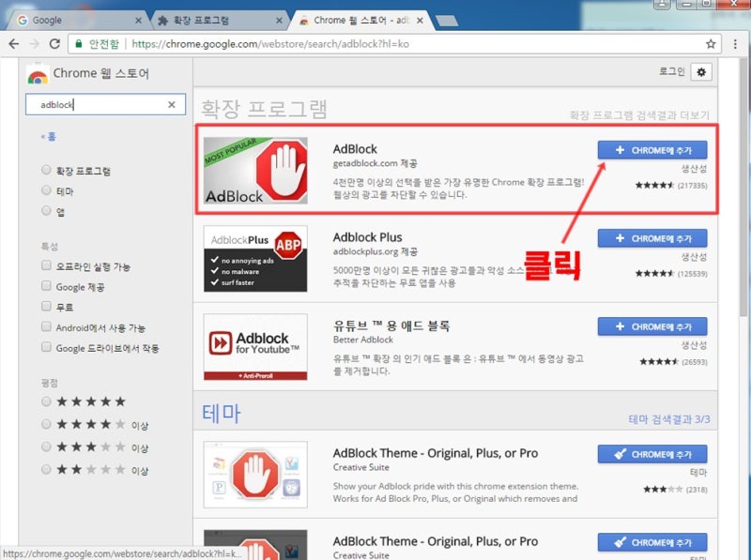Add the second AdBlock Theme to Chrome
751x560 pixels.
(652, 542)
